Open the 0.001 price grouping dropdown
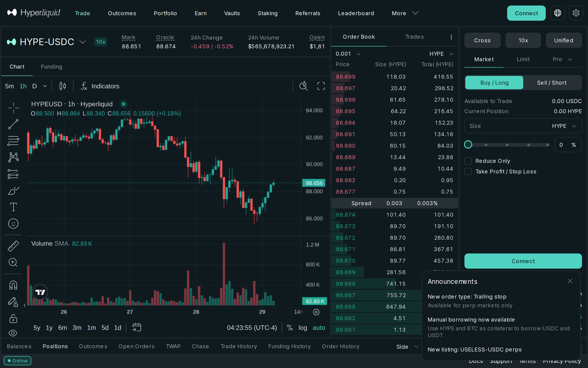This screenshot has width=588, height=368. coord(348,54)
